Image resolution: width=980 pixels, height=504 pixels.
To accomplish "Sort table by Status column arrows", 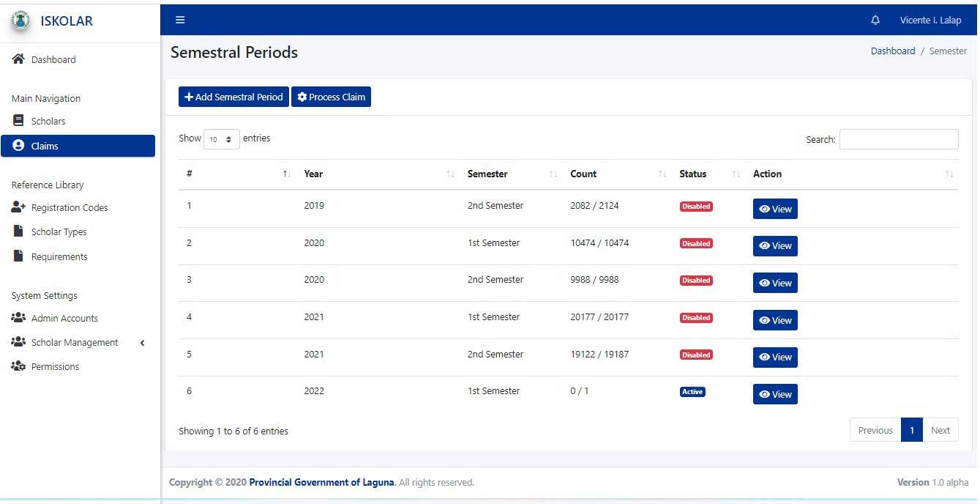I will pyautogui.click(x=736, y=174).
